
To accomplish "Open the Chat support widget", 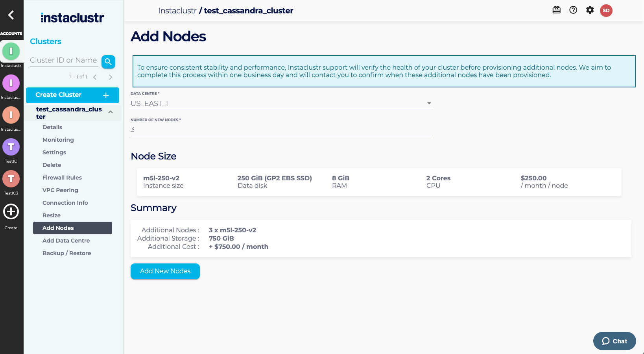I will [x=614, y=341].
